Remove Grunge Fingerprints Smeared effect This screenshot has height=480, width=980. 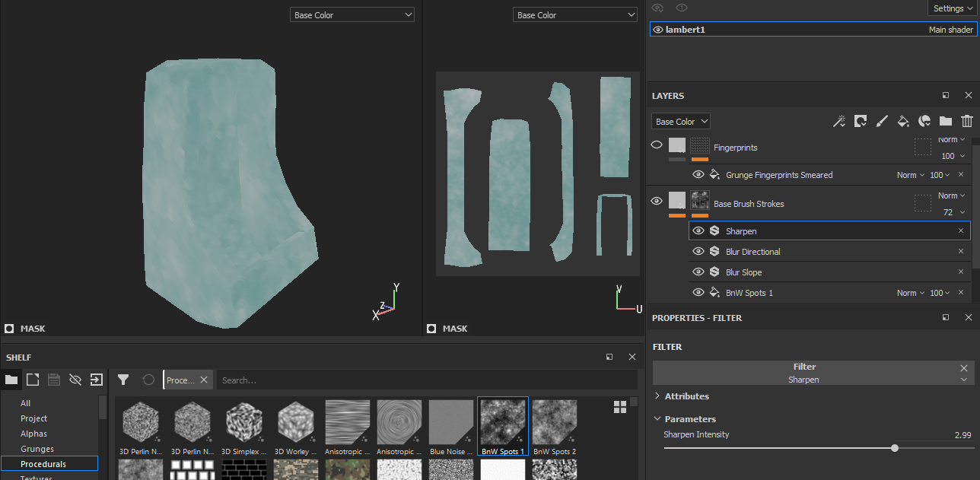[961, 174]
